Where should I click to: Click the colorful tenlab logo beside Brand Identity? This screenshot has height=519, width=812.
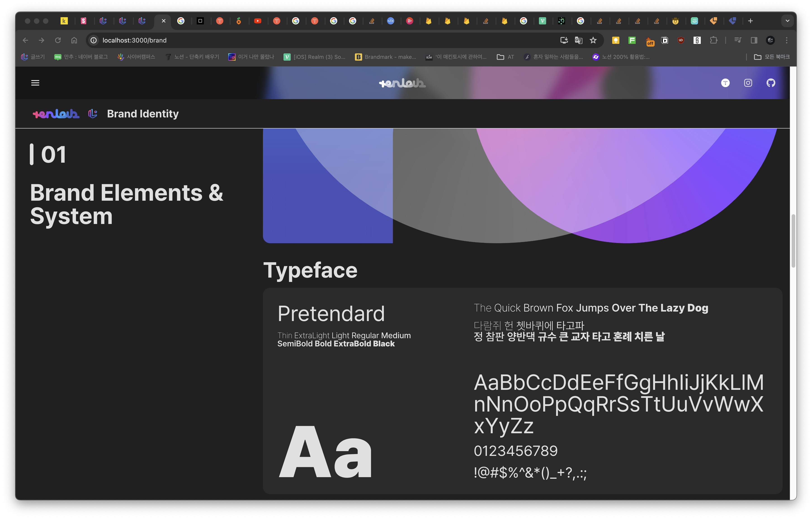click(x=56, y=114)
